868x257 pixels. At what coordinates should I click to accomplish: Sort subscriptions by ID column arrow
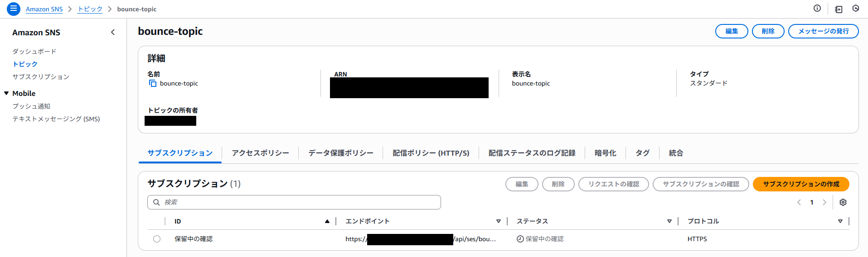tap(327, 221)
